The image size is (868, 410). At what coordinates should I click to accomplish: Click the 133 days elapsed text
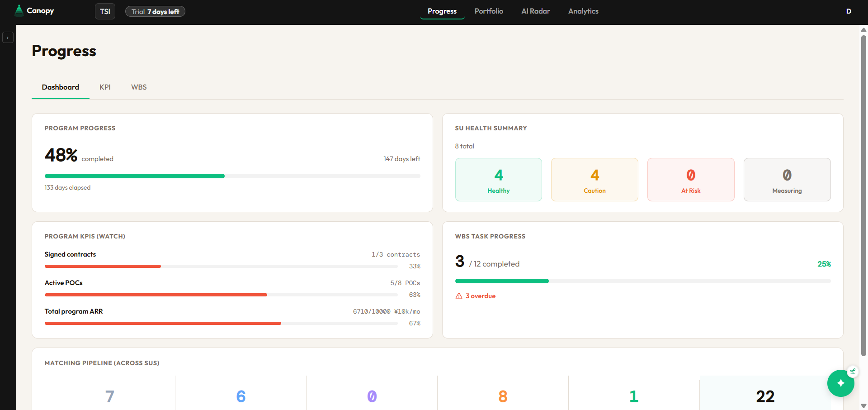pyautogui.click(x=67, y=187)
